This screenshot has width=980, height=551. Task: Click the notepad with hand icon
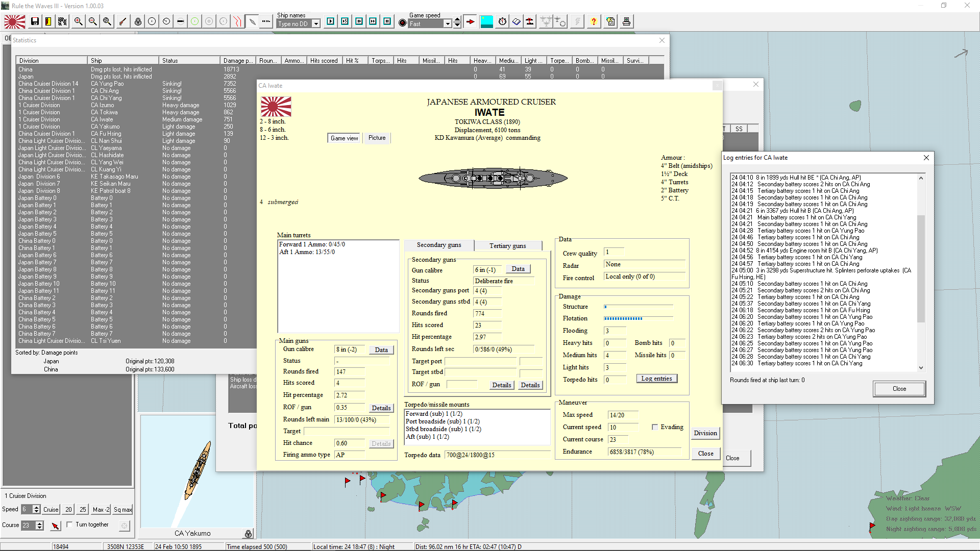click(610, 21)
